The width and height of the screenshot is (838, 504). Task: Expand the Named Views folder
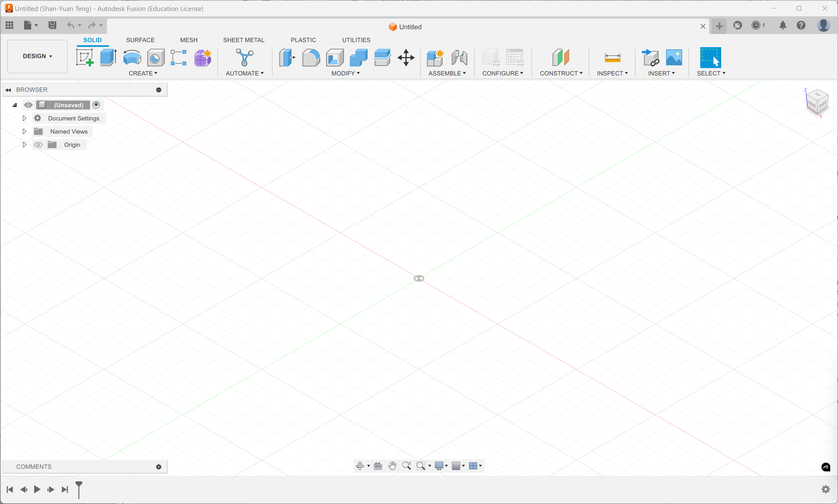tap(24, 131)
